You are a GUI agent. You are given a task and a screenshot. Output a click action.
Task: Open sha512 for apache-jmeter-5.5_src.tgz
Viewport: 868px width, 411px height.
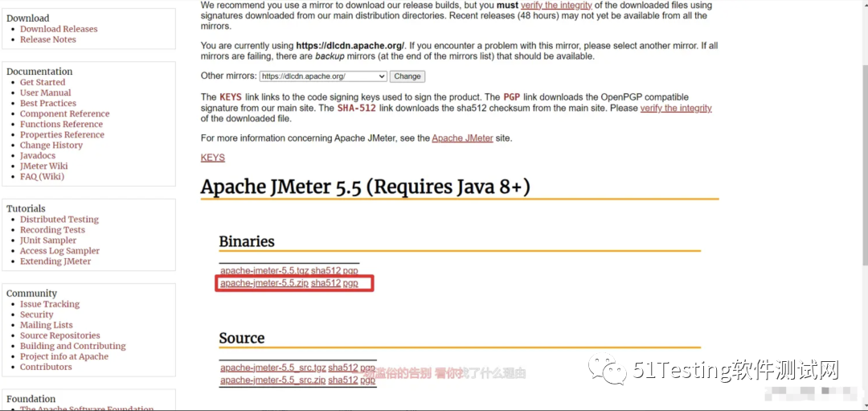[x=342, y=368]
